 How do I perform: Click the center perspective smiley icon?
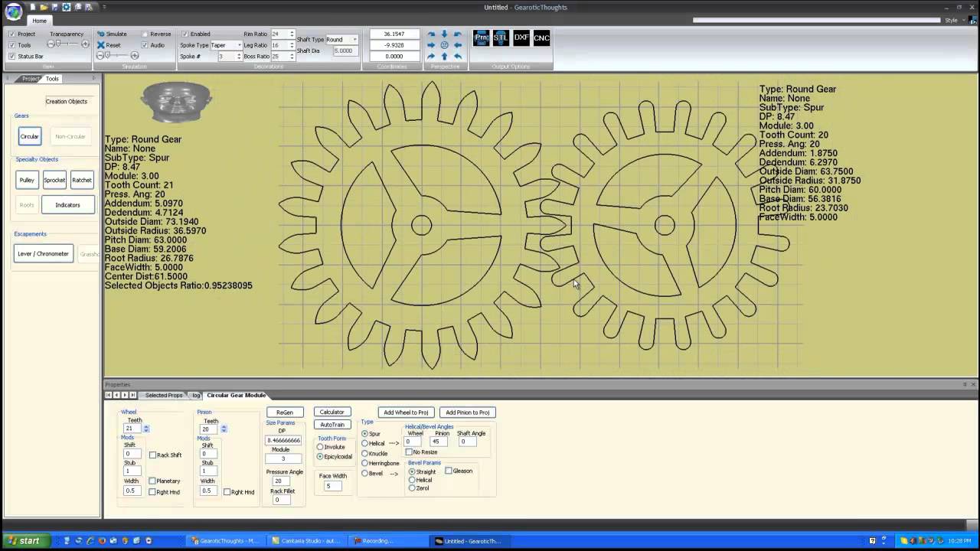444,45
